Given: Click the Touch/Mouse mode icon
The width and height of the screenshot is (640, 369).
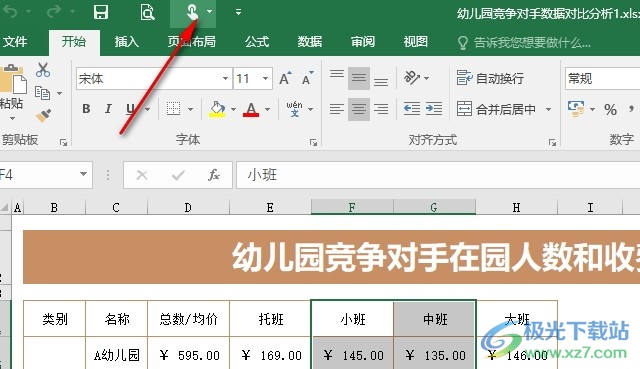Looking at the screenshot, I should [192, 12].
